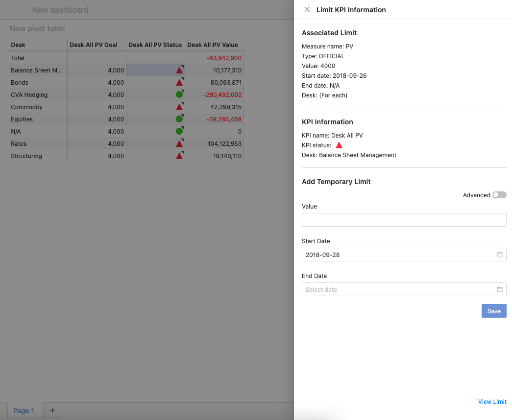Viewport: 512px width, 420px height.
Task: Click the Desk All PV Status column header
Action: [155, 45]
